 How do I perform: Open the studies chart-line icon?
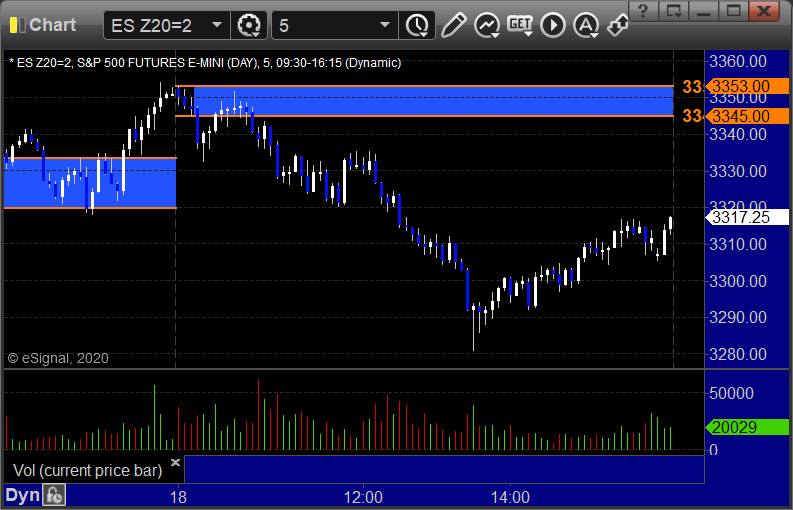click(487, 25)
